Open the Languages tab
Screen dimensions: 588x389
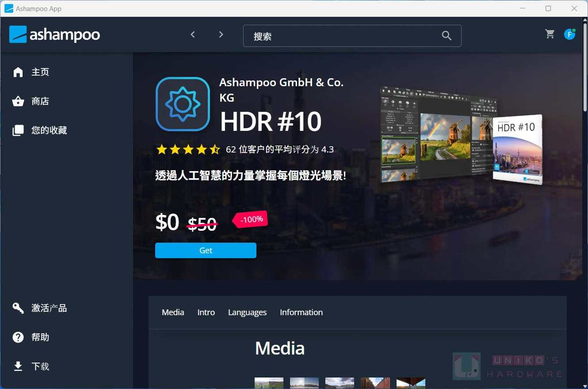pyautogui.click(x=247, y=313)
